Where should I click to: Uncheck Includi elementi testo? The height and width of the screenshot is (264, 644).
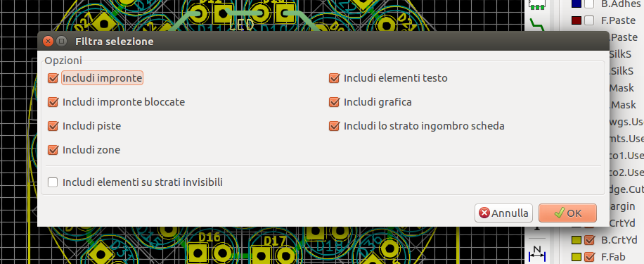click(x=335, y=78)
